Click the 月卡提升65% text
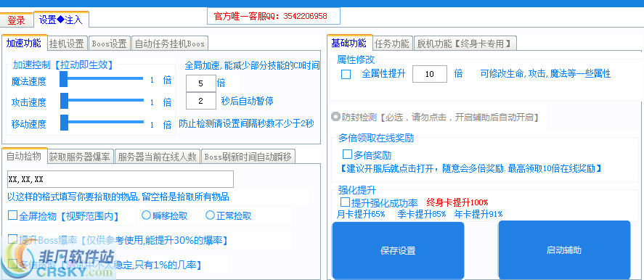 (361, 214)
